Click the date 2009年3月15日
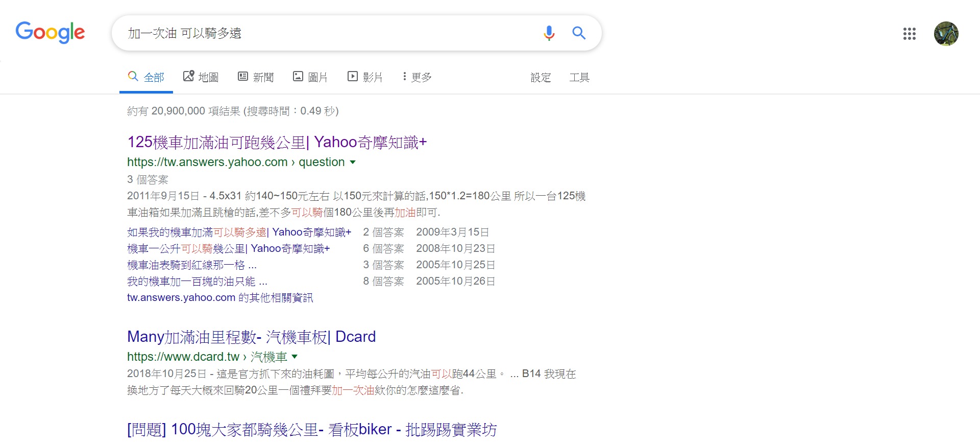Image resolution: width=980 pixels, height=443 pixels. (x=453, y=232)
